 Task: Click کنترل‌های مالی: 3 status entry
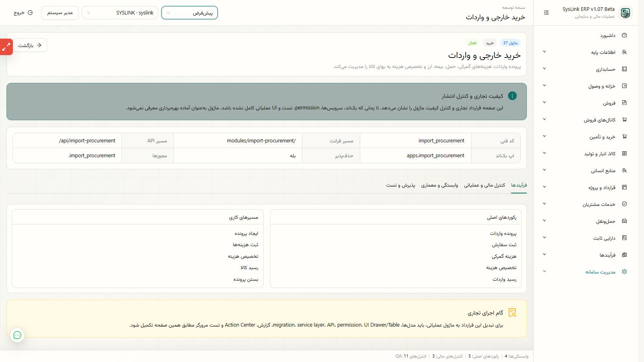coord(447,356)
